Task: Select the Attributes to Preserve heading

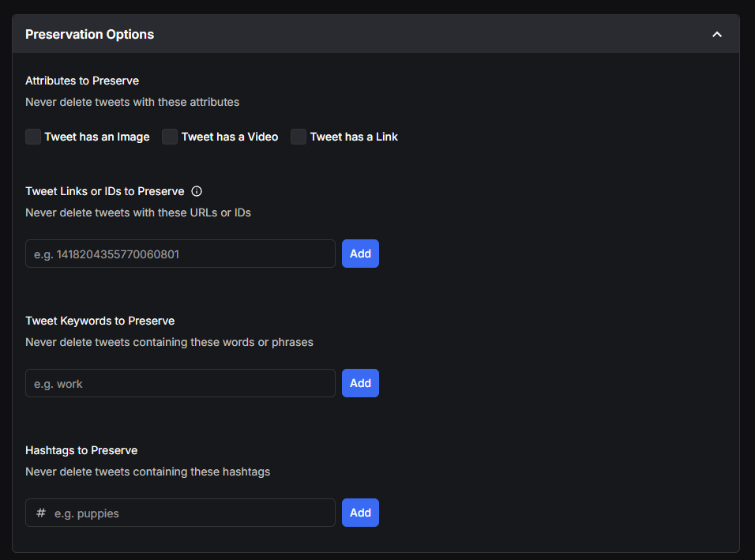Action: 82,81
